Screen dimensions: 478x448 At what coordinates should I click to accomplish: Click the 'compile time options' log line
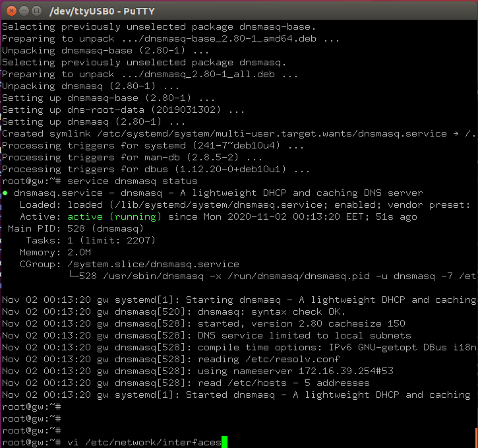[239, 347]
